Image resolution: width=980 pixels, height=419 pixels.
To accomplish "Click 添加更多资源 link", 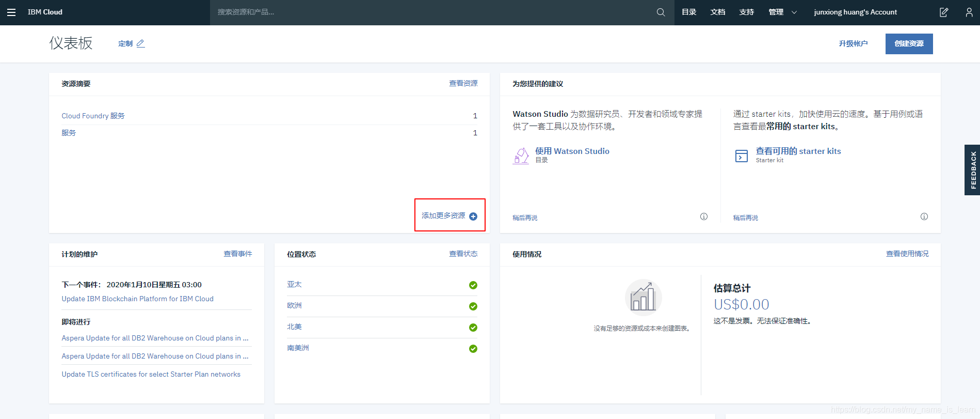I will click(443, 215).
